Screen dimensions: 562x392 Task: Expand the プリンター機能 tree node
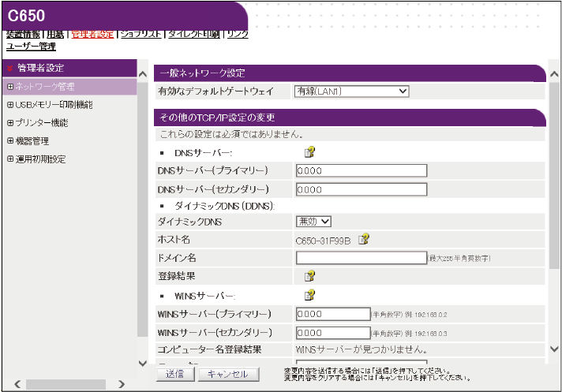click(10, 122)
